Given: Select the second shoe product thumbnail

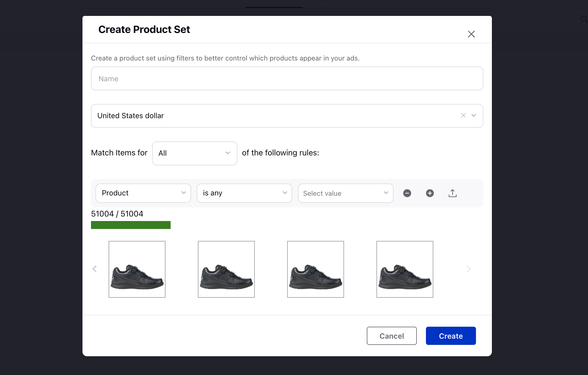Looking at the screenshot, I should [226, 269].
